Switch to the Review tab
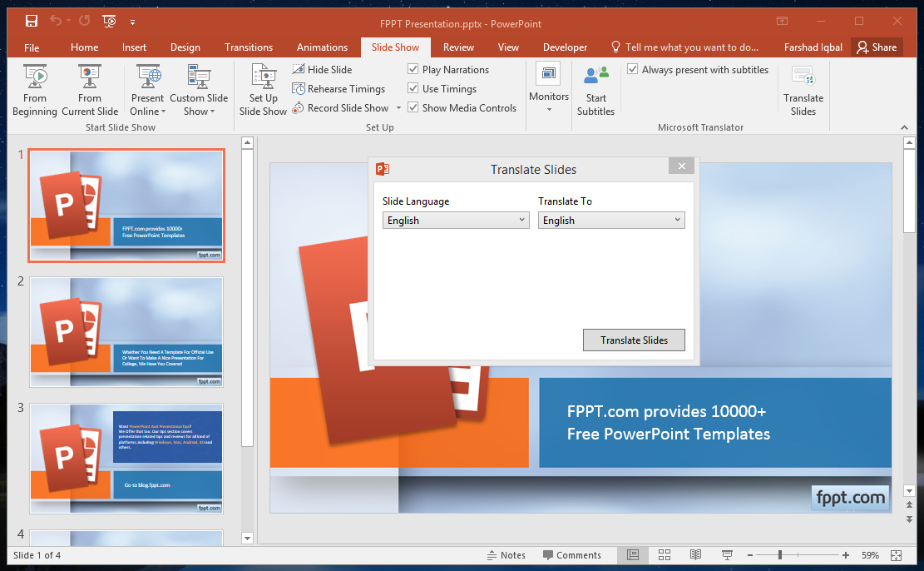 pyautogui.click(x=458, y=47)
